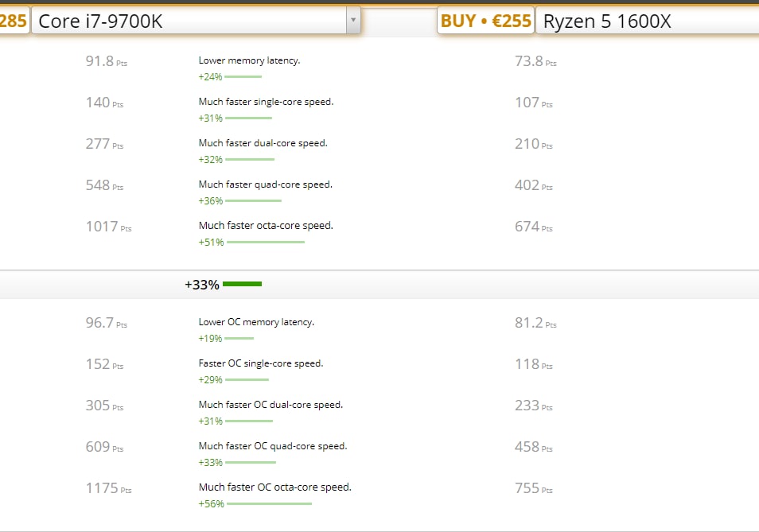This screenshot has width=759, height=532.
Task: Click the 140 Pts score value
Action: point(104,103)
